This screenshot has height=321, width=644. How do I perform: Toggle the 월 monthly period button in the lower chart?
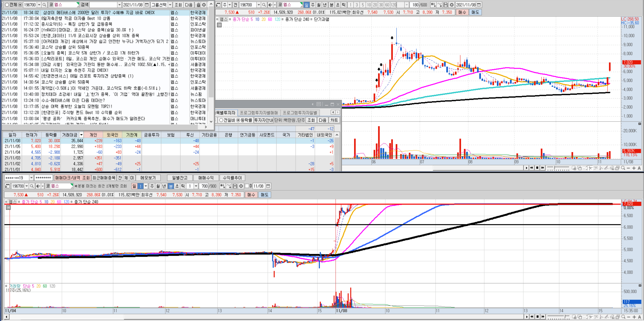tap(158, 186)
